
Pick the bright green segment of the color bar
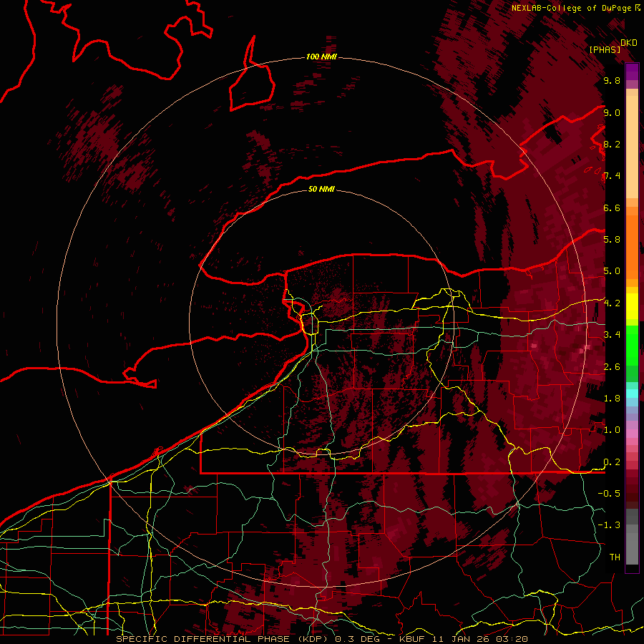pyautogui.click(x=632, y=344)
